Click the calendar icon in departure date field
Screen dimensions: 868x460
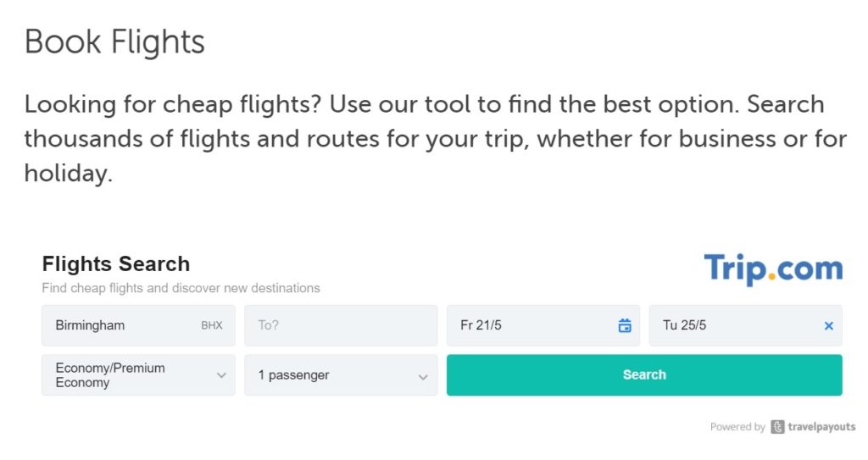coord(625,325)
